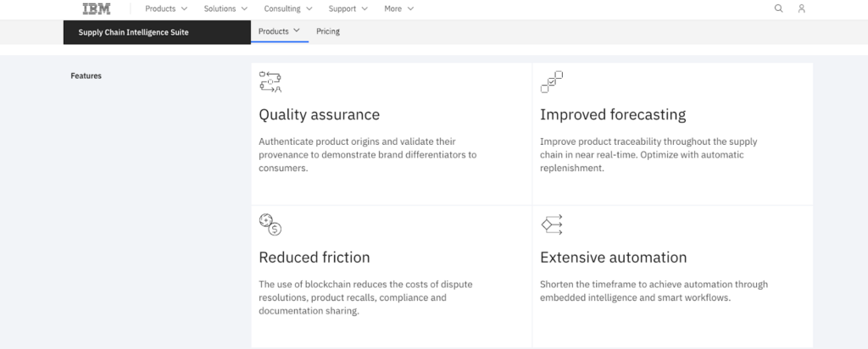The width and height of the screenshot is (868, 349).
Task: Open the More navigation dropdown
Action: [x=399, y=8]
